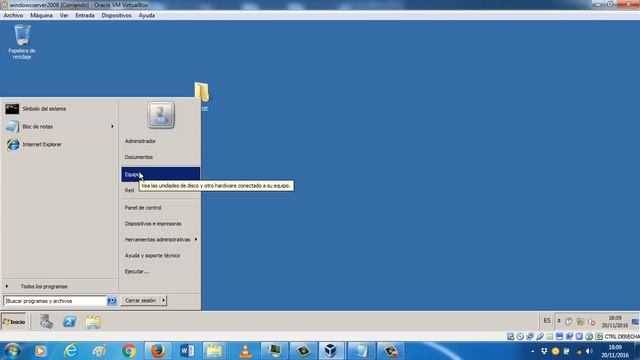The height and width of the screenshot is (360, 640).
Task: Open the VirtualBox Entrada menu
Action: coord(84,16)
